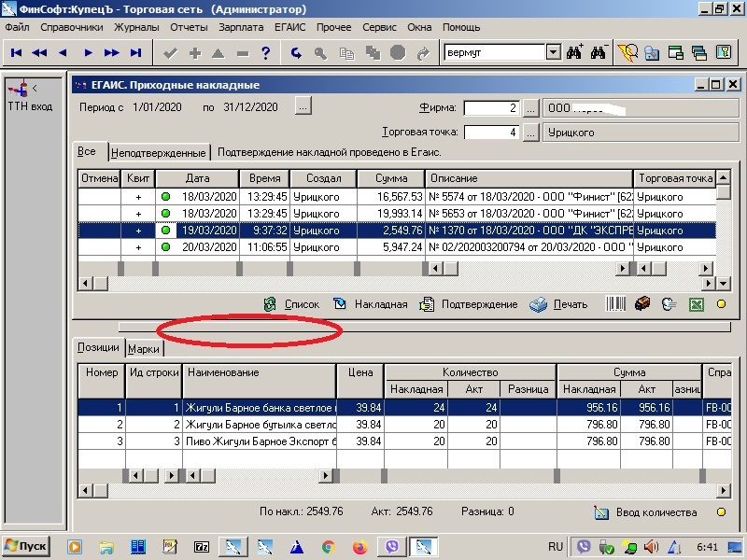The width and height of the screenshot is (747, 560).
Task: Click the Excel export icon
Action: pos(695,304)
